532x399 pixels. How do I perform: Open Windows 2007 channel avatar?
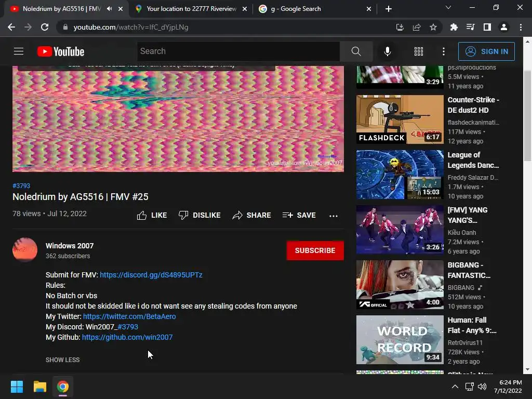pos(25,250)
